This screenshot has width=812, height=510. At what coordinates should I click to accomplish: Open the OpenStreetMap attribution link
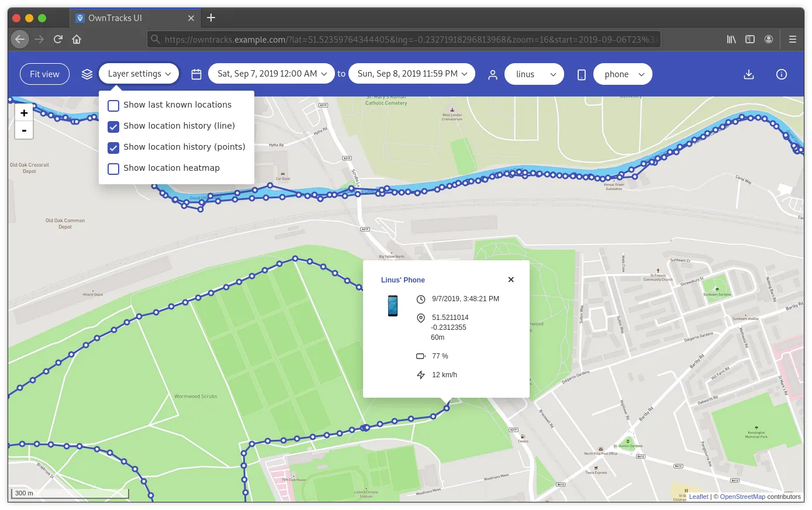pyautogui.click(x=742, y=497)
